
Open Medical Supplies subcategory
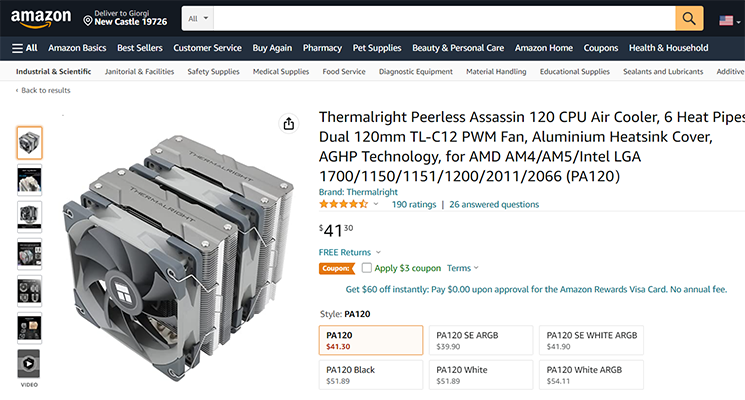[281, 72]
